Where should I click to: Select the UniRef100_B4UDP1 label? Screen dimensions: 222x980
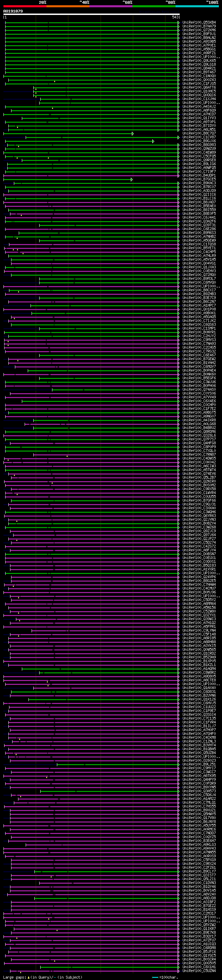tap(199, 175)
